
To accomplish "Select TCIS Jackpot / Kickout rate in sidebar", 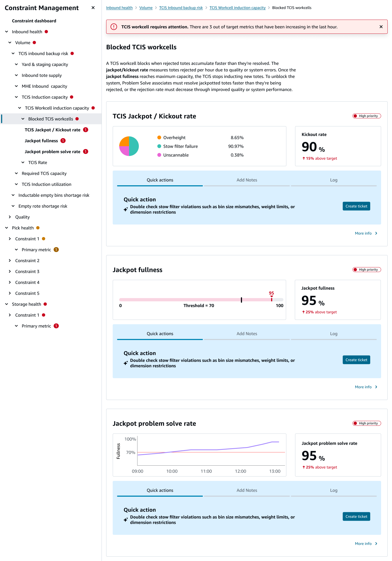I will 53,130.
